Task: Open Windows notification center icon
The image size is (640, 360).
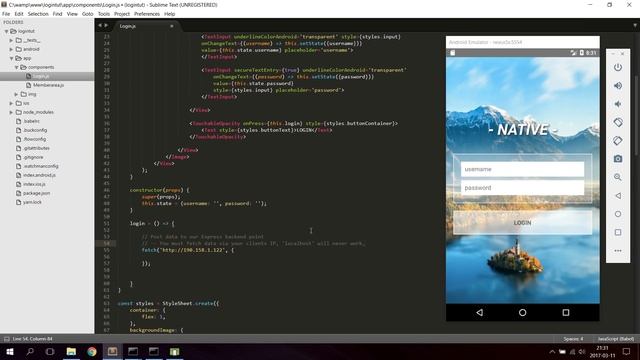Action: [x=627, y=351]
